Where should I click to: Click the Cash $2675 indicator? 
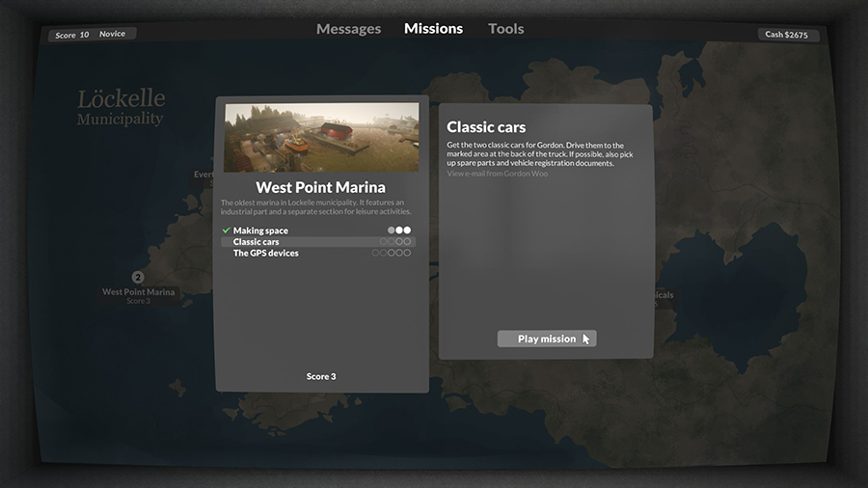(789, 35)
